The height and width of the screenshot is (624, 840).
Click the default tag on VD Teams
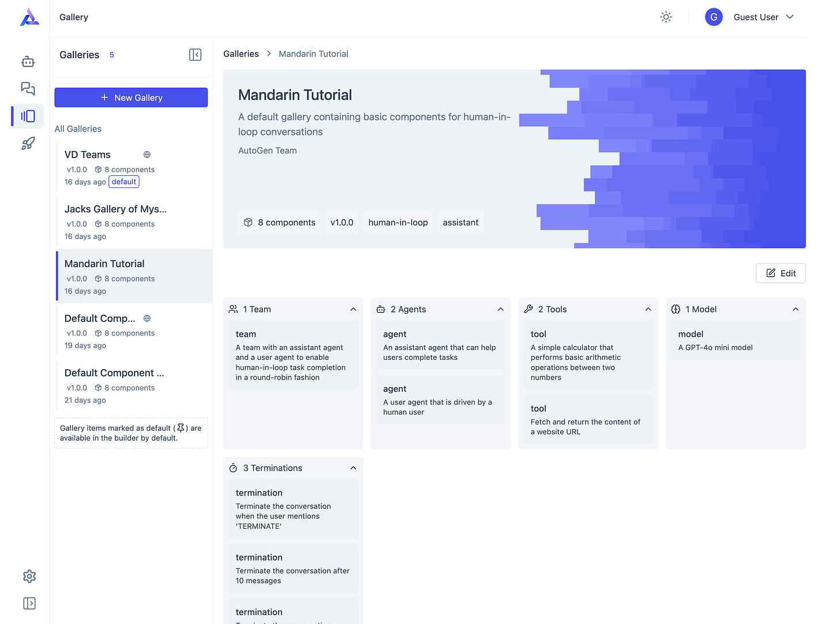coord(124,182)
